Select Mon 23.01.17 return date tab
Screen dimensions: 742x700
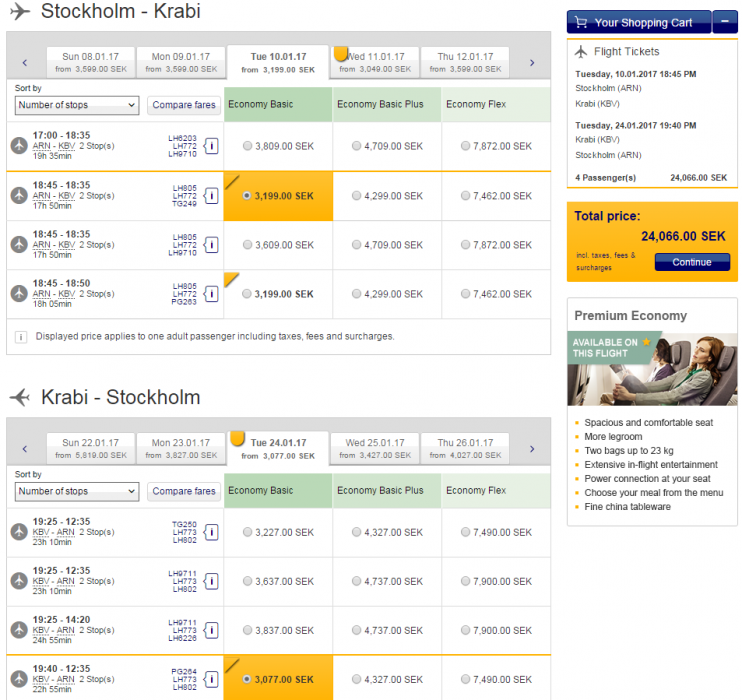181,448
